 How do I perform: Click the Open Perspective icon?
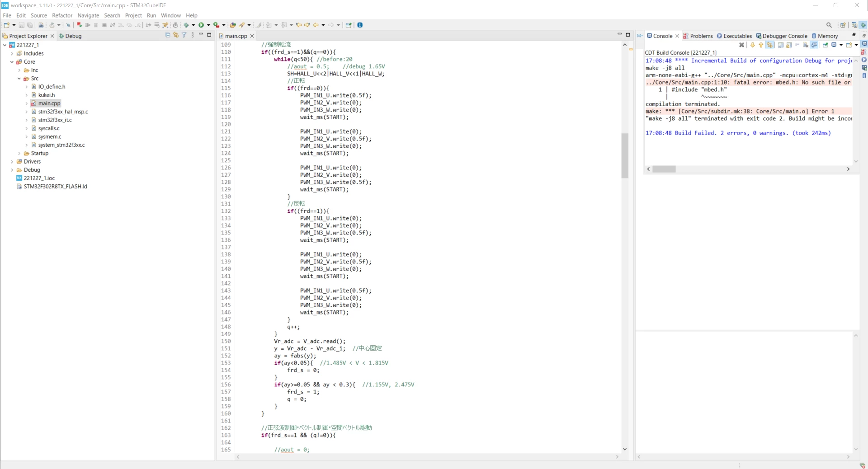(843, 25)
